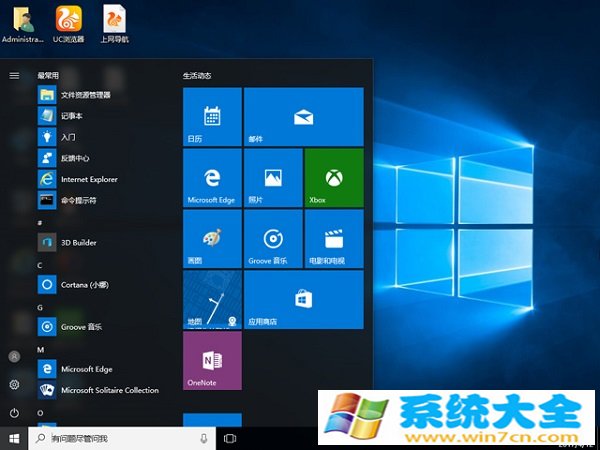Open the 照片 photos tile
This screenshot has height=450, width=600.
pos(273,178)
